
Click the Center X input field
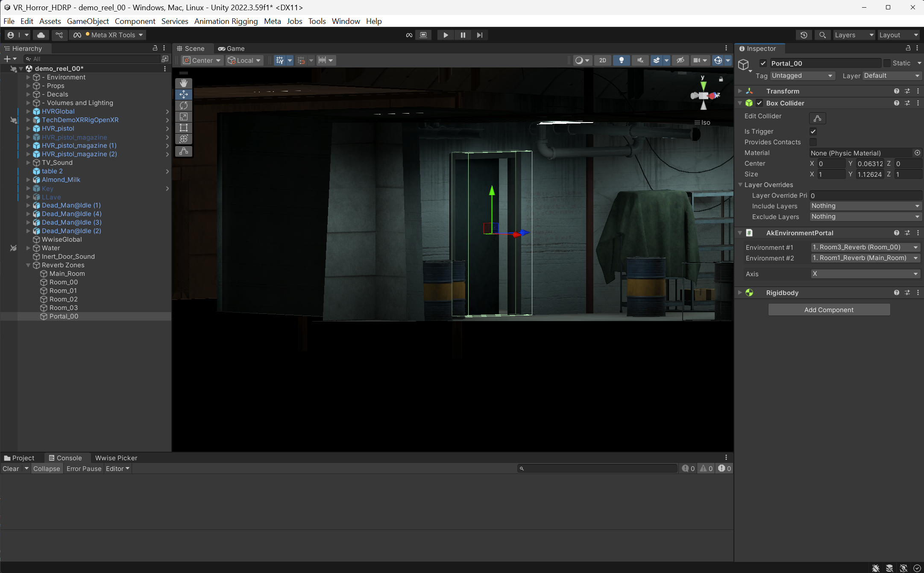click(x=830, y=164)
